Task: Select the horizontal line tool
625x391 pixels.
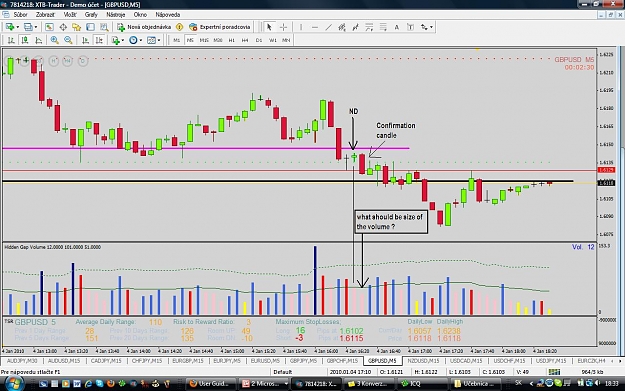Action: pos(315,27)
